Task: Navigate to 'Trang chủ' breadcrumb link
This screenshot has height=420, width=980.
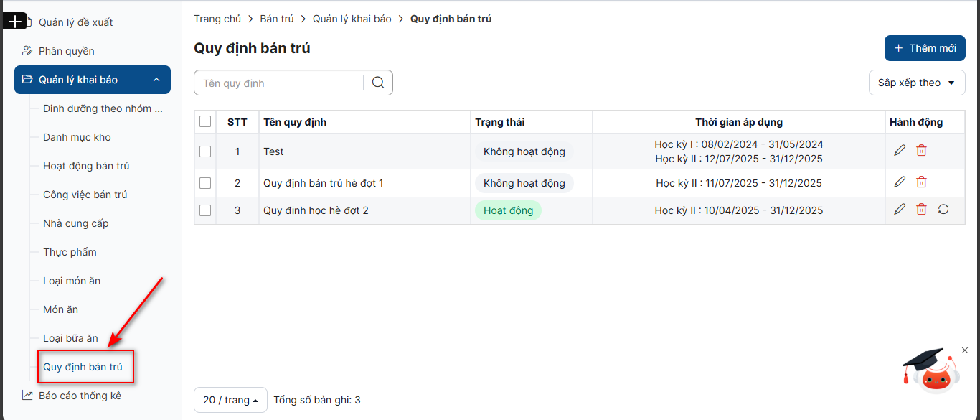Action: (x=217, y=19)
